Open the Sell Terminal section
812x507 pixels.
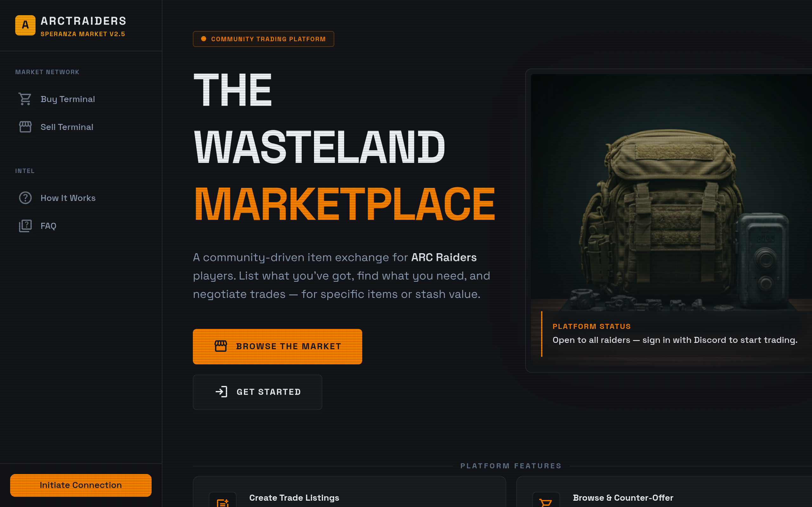coord(67,127)
